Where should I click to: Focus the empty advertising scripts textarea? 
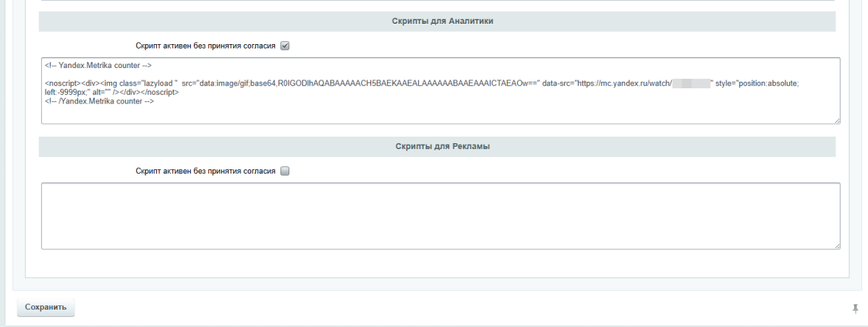pyautogui.click(x=440, y=216)
